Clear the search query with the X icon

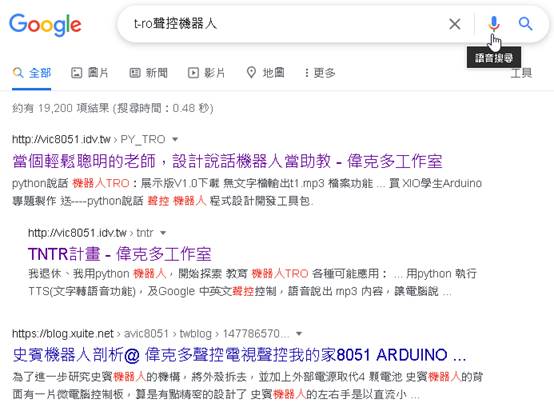click(455, 24)
